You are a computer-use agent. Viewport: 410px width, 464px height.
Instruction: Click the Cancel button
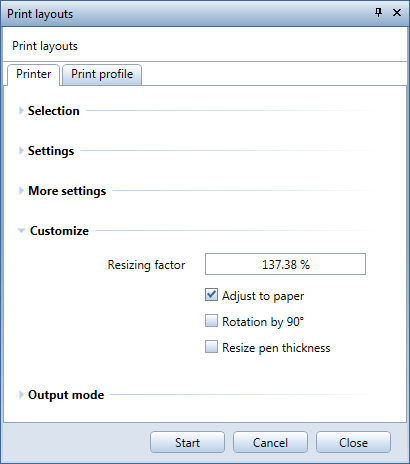(270, 442)
